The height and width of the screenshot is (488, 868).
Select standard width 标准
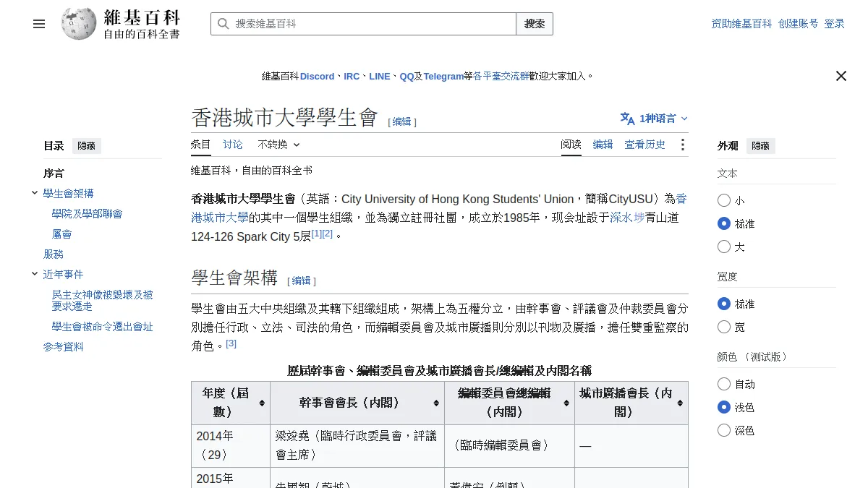click(724, 304)
